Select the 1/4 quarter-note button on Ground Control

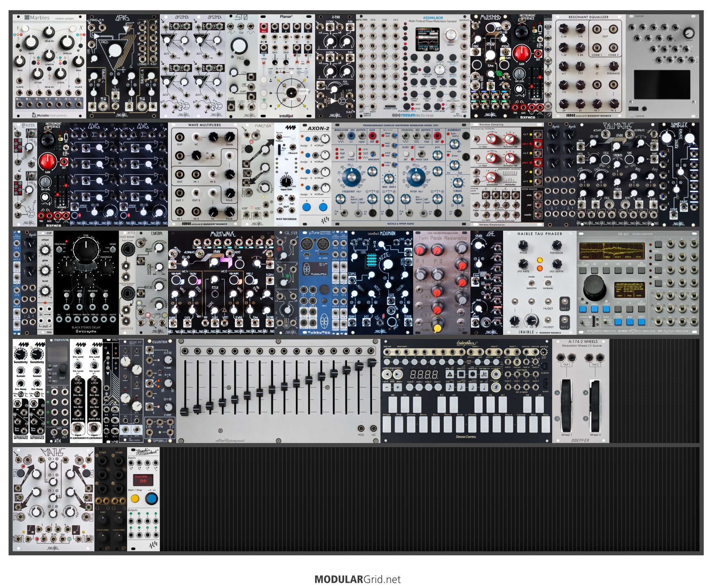coord(484,386)
